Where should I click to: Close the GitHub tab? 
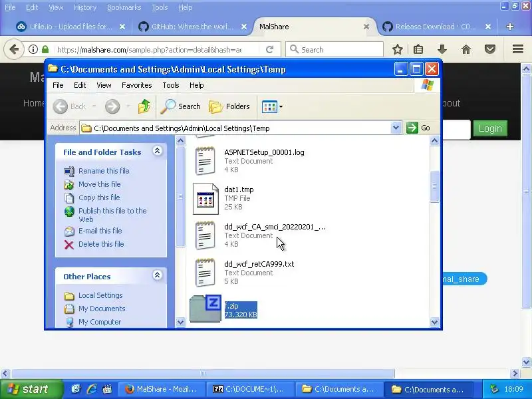[243, 27]
